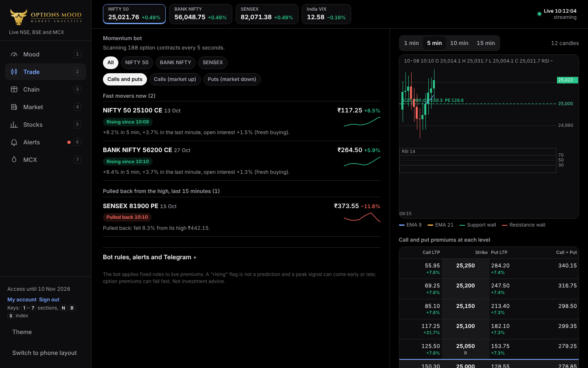
Task: Switch chart to 15 min
Action: pos(486,43)
